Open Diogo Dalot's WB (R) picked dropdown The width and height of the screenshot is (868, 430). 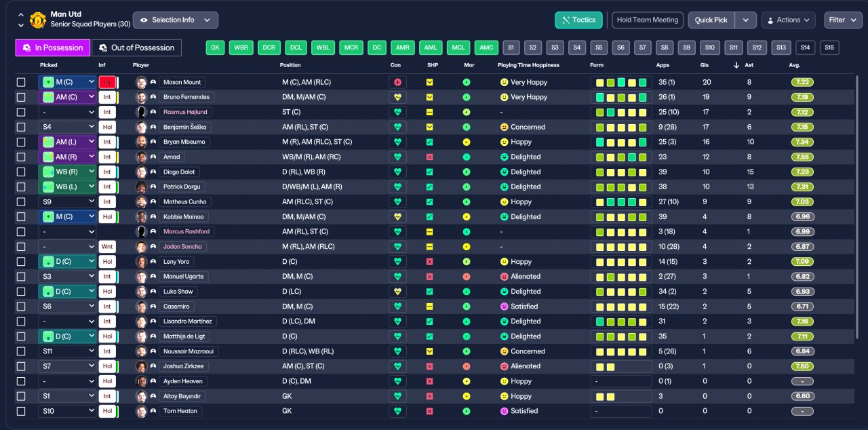point(68,172)
